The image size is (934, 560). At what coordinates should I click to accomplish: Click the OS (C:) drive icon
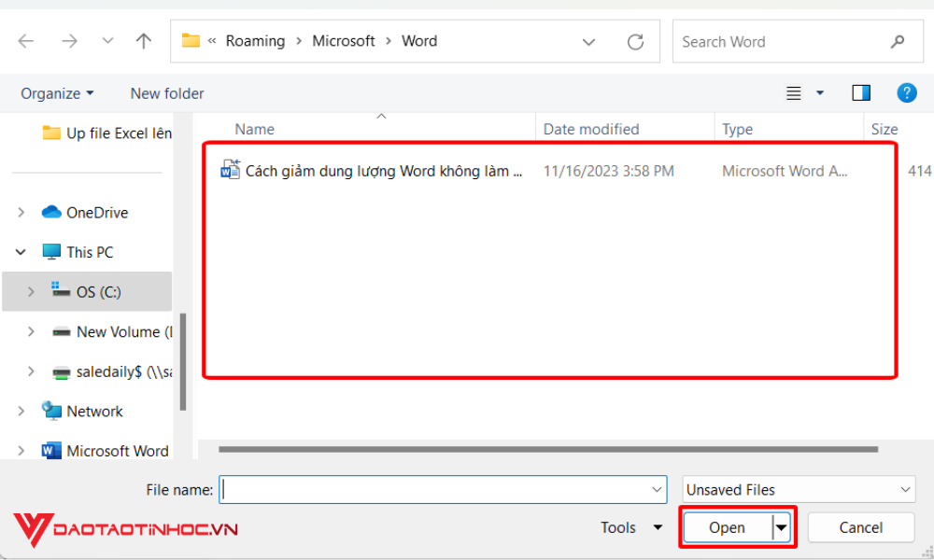(x=64, y=291)
